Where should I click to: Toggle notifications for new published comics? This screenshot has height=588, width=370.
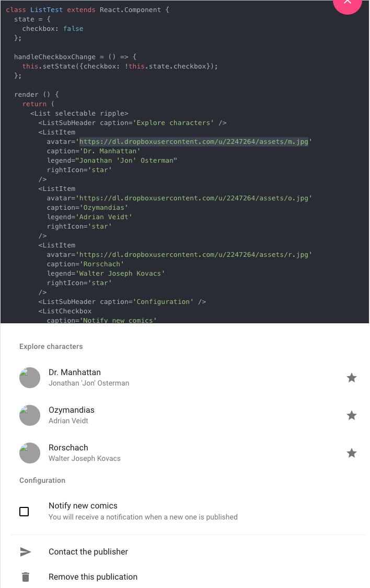coord(24,512)
